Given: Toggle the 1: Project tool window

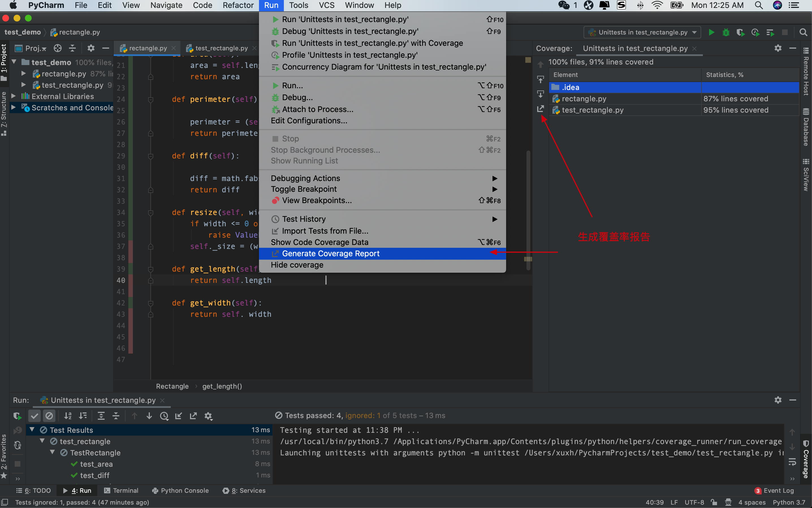Looking at the screenshot, I should 4,63.
